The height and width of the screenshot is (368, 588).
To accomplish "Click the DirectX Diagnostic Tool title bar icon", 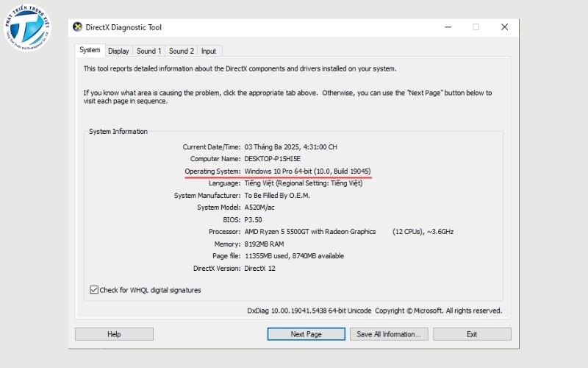I will pos(78,27).
